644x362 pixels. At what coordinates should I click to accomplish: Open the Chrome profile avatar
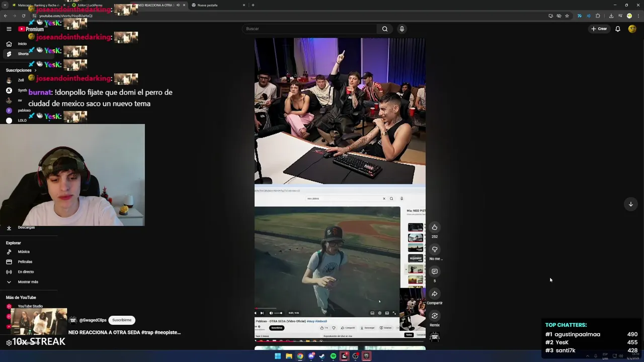tap(629, 16)
